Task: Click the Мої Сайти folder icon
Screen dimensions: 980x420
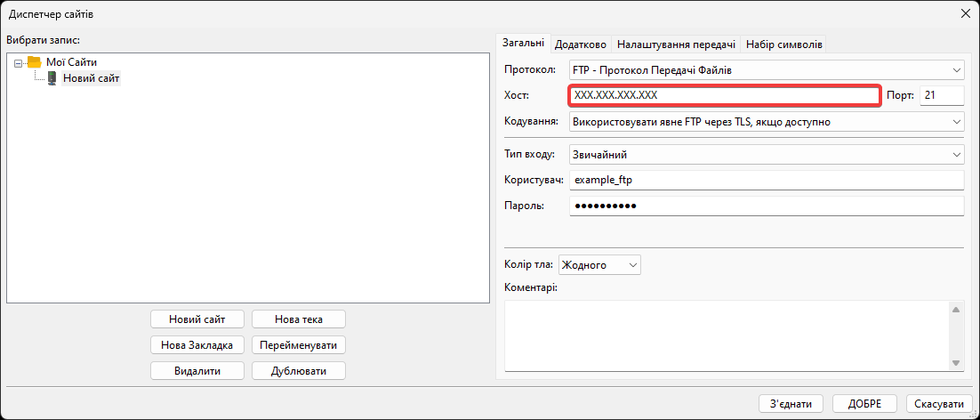Action: click(35, 62)
